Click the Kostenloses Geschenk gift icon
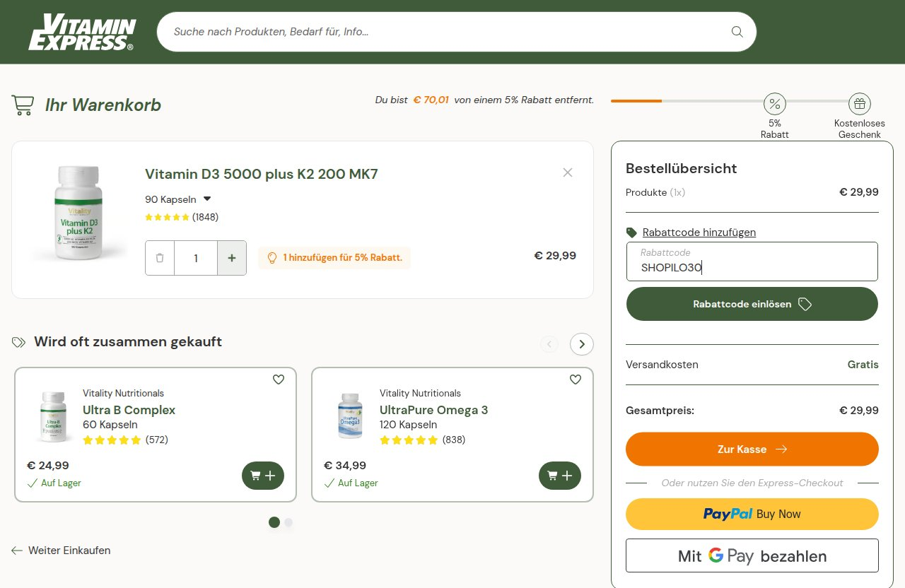The height and width of the screenshot is (588, 905). click(x=860, y=105)
